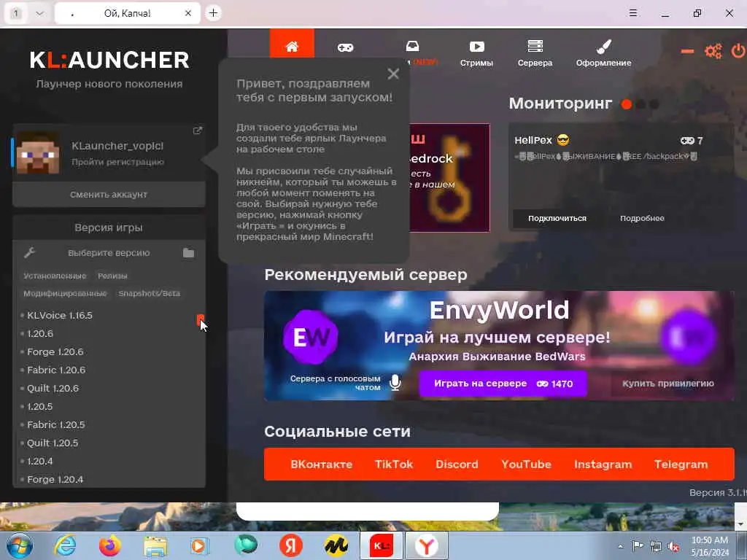Click Купить привилегию button
The height and width of the screenshot is (560, 747).
tap(668, 384)
